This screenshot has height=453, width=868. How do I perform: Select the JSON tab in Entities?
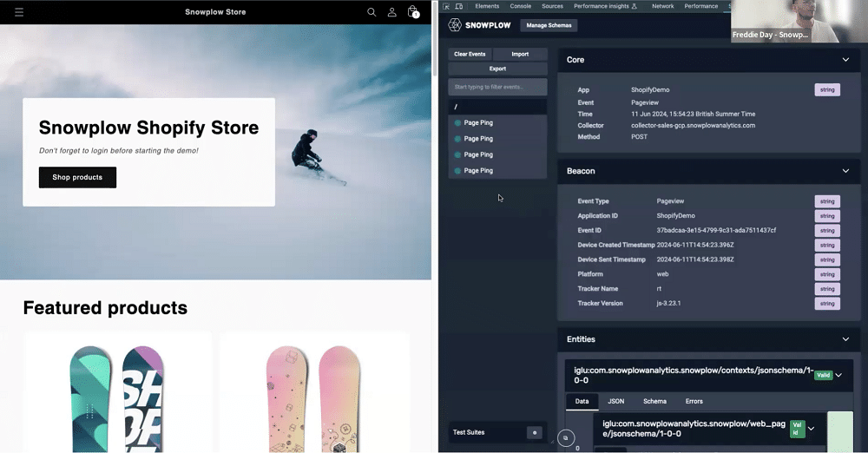616,402
